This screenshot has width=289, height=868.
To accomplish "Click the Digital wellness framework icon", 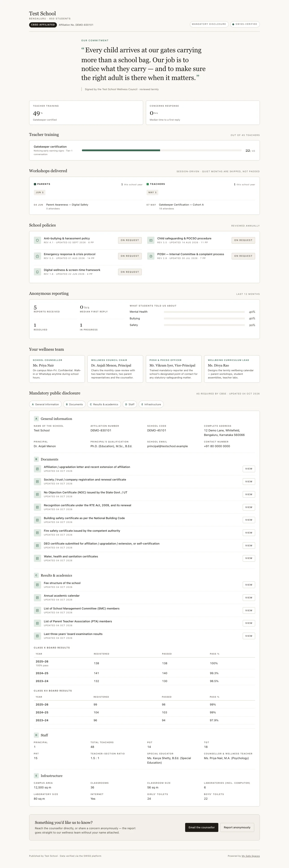I will [x=37, y=272].
